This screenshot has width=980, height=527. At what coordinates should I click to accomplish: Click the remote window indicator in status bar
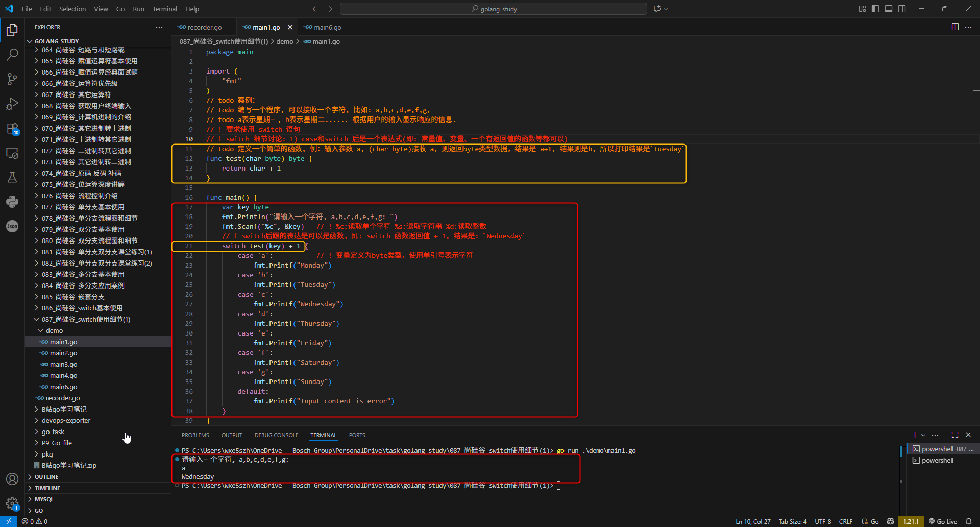pyautogui.click(x=9, y=522)
